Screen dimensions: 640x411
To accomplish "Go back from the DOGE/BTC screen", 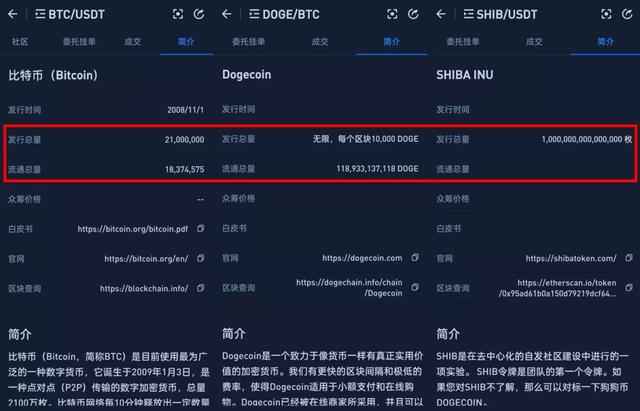I will coord(227,14).
